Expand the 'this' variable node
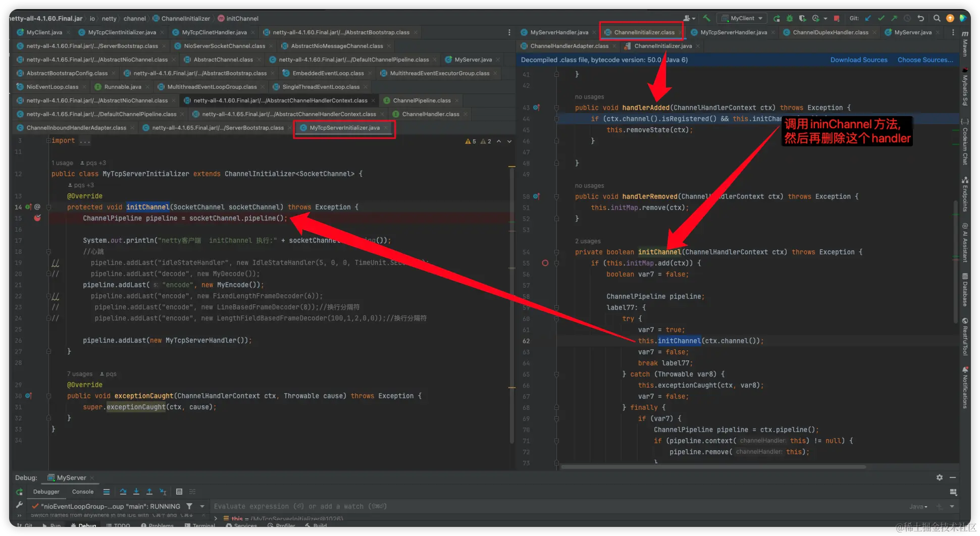This screenshot has width=980, height=536. click(x=216, y=518)
